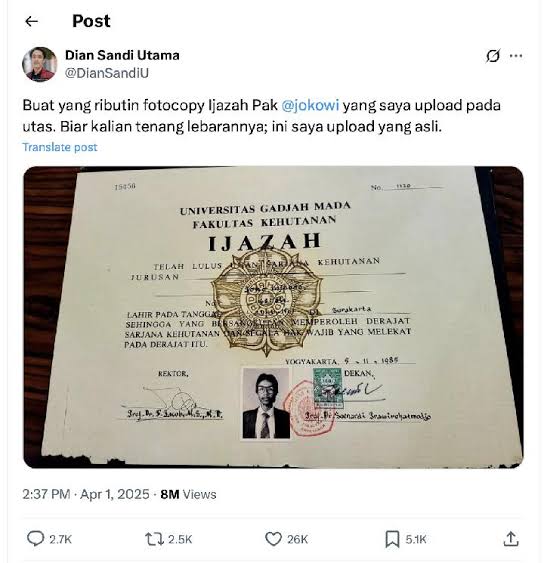The image size is (544, 563).
Task: Click the 2:37 PM timestamp
Action: [46, 494]
